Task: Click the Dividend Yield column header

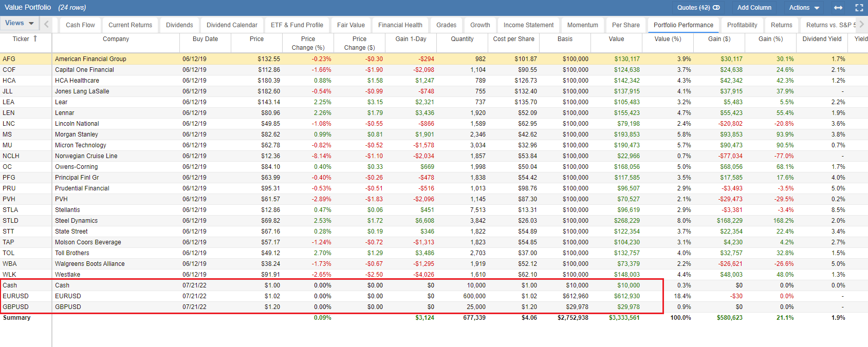Action: pos(822,39)
